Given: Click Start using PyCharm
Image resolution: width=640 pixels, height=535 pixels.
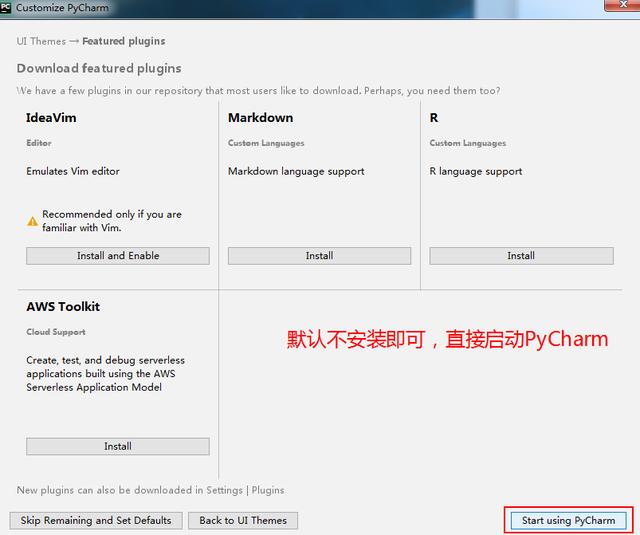Looking at the screenshot, I should pyautogui.click(x=569, y=521).
